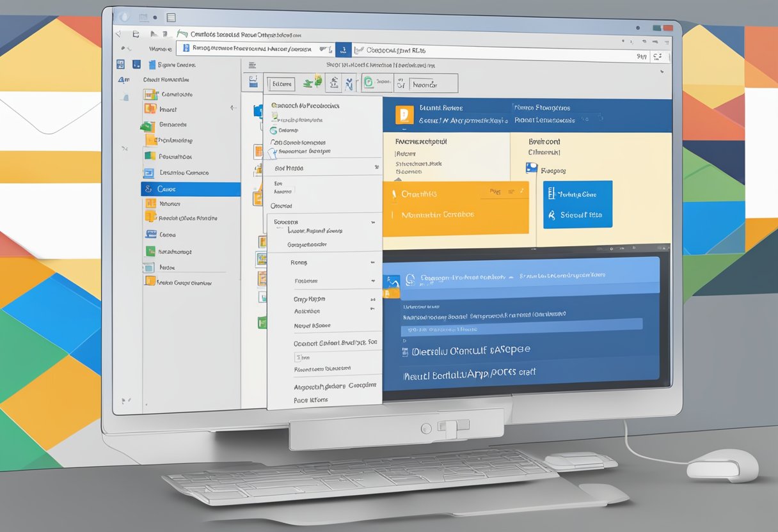Select the green plant import icon in the toolbar
Screen dimensions: 778x532
click(x=312, y=81)
